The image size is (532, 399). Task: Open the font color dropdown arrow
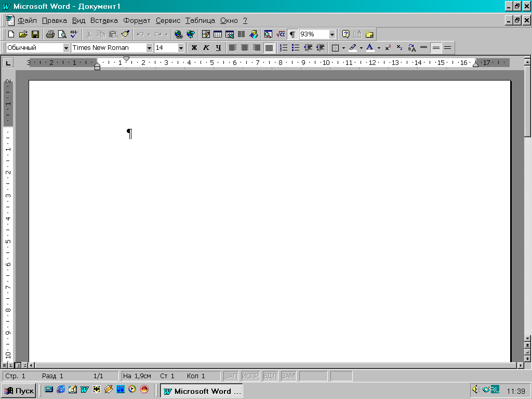click(379, 48)
